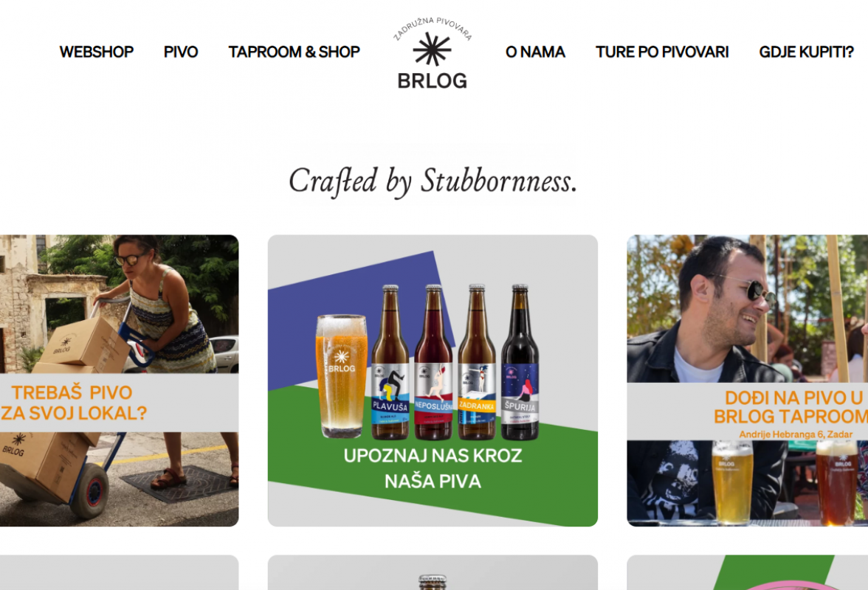
Task: Open TURE PO PIVOVARI link
Action: [x=661, y=52]
